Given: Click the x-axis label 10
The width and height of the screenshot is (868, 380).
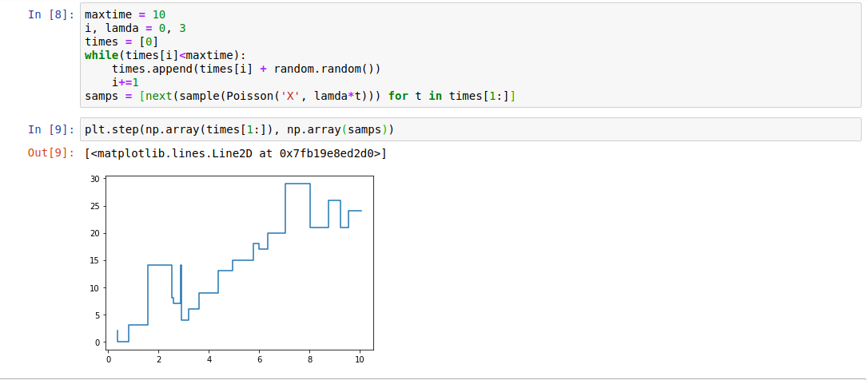Looking at the screenshot, I should [x=360, y=359].
